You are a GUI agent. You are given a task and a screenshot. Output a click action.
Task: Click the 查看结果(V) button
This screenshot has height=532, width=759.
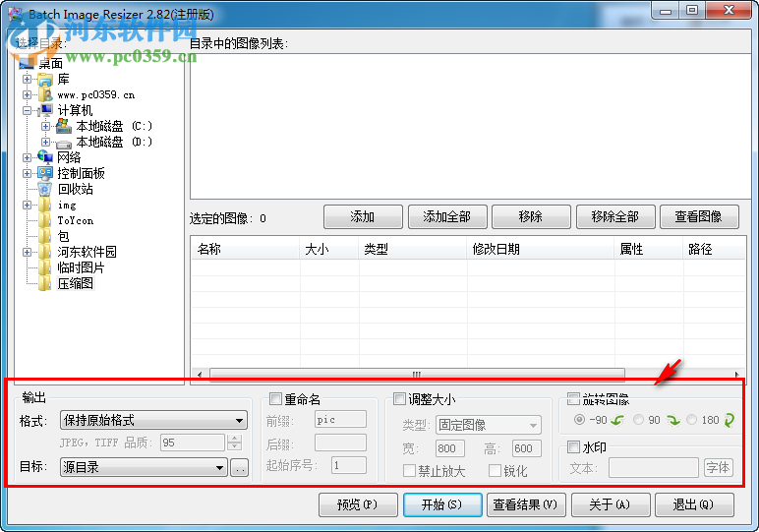tap(526, 504)
